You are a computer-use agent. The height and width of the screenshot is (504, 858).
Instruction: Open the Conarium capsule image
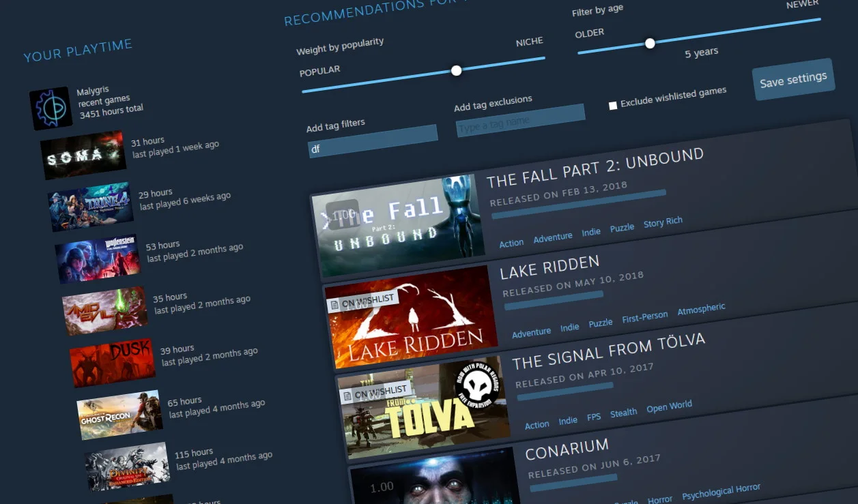coord(437,477)
